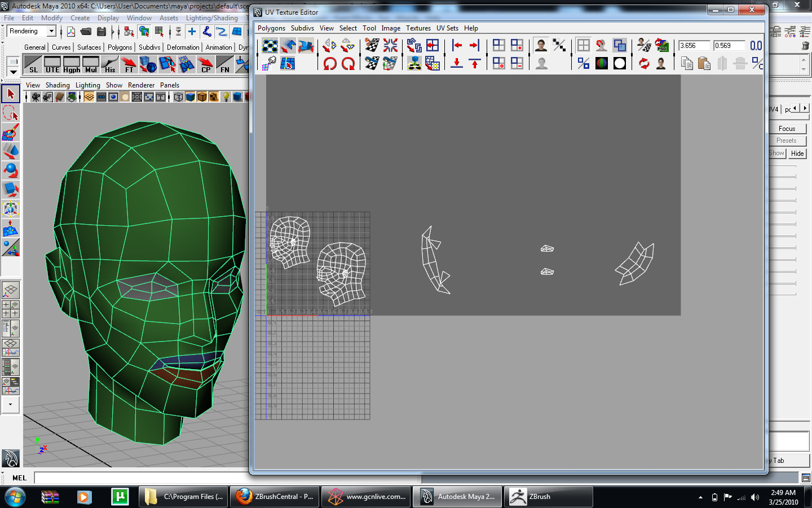The width and height of the screenshot is (812, 508).
Task: Click the U coordinate field showing 3.656
Action: tap(693, 46)
